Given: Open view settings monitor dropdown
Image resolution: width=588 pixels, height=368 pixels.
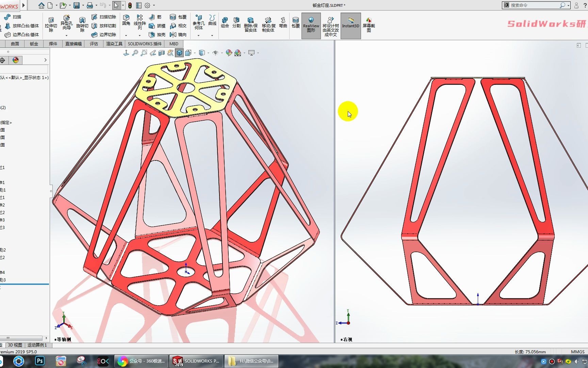Looking at the screenshot, I should pyautogui.click(x=254, y=53).
